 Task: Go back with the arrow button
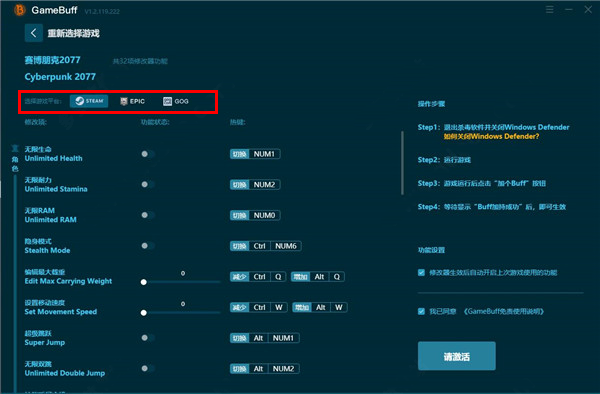[x=34, y=33]
